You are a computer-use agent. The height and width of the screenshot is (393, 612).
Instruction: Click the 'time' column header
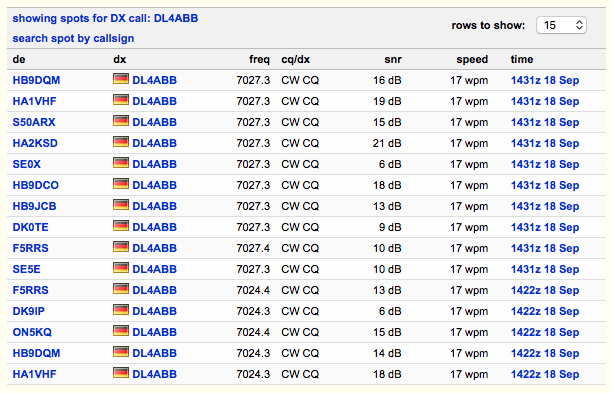point(522,59)
